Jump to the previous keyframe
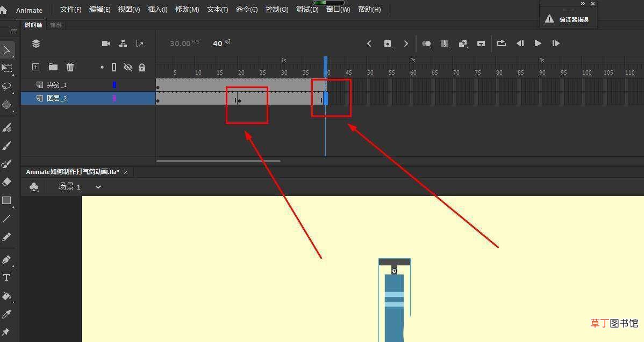 pyautogui.click(x=369, y=43)
